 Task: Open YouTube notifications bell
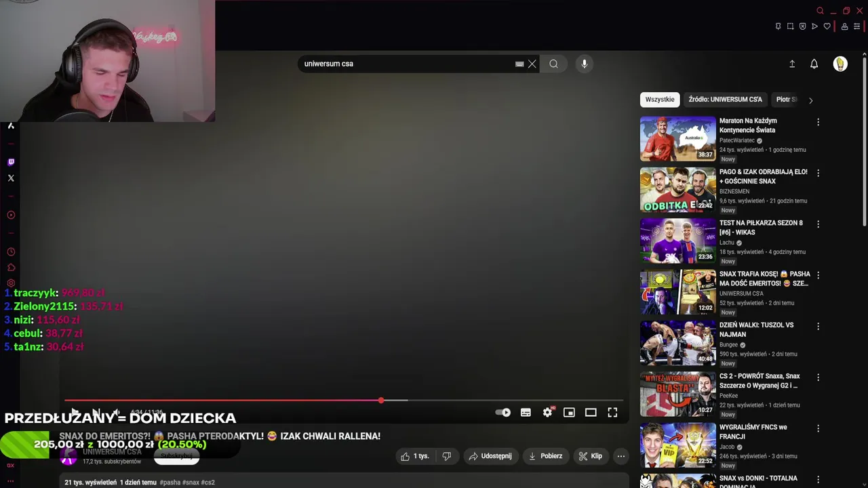tap(814, 64)
